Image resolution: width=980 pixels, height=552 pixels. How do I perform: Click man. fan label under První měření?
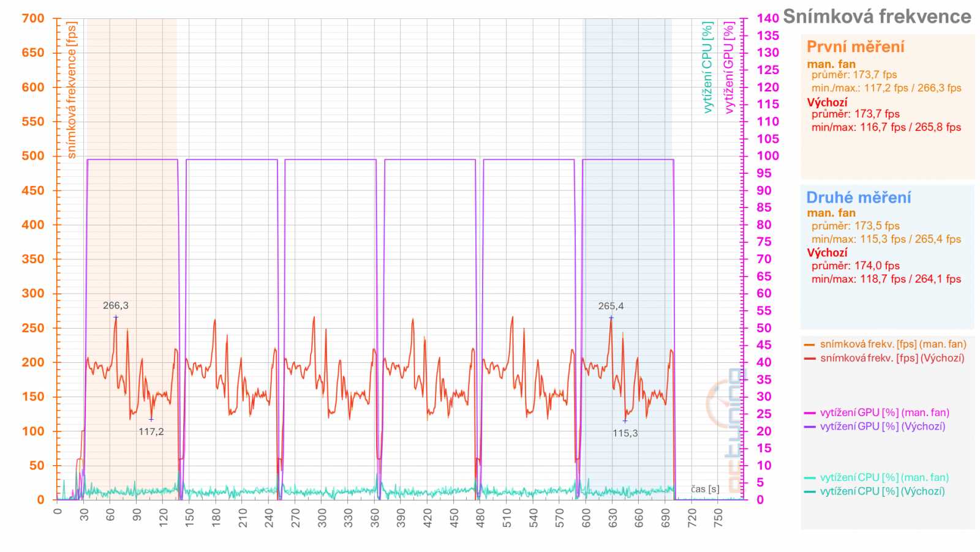[831, 64]
